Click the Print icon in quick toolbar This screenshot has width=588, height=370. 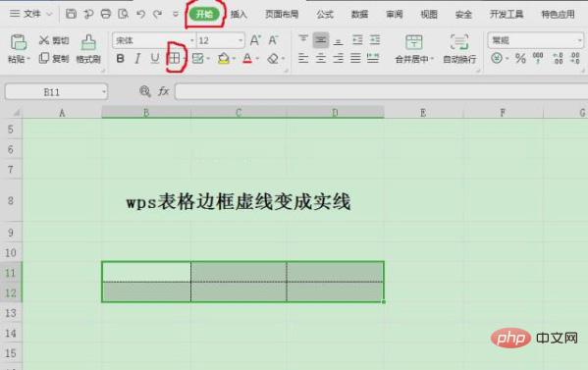(x=106, y=15)
